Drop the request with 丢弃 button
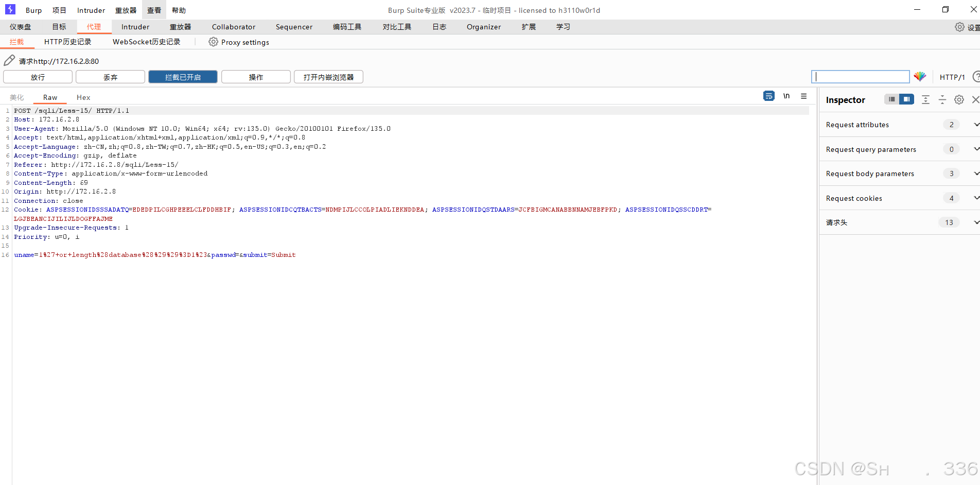This screenshot has width=980, height=485. pos(110,77)
